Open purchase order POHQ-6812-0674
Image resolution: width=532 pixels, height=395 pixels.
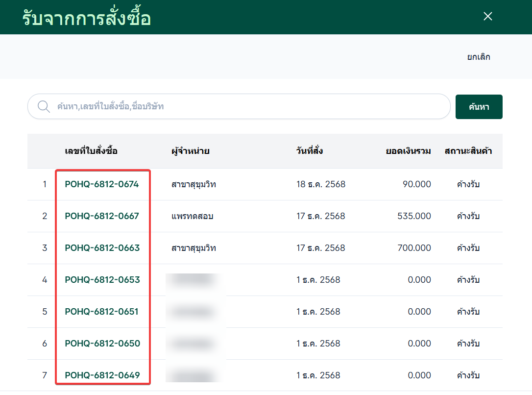[x=102, y=184]
